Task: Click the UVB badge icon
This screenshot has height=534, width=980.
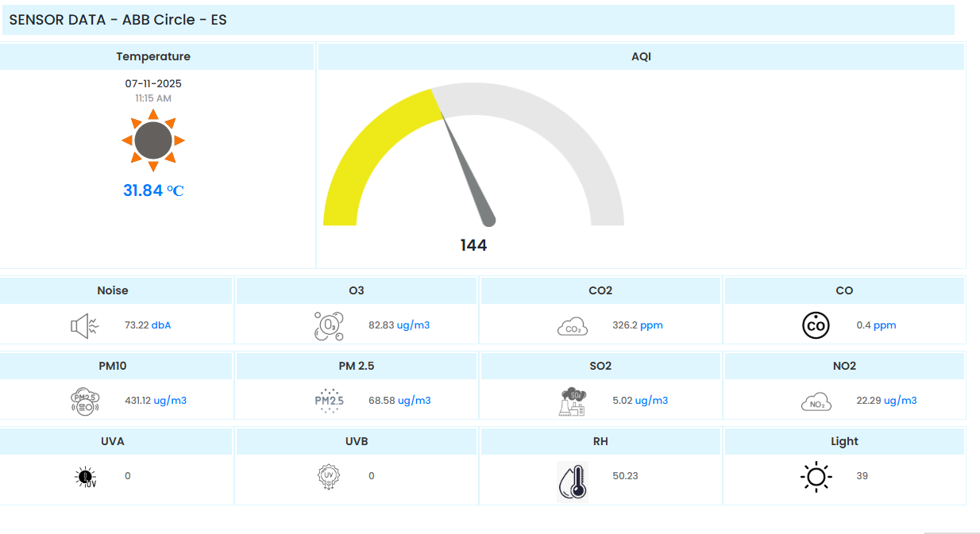Action: point(329,476)
